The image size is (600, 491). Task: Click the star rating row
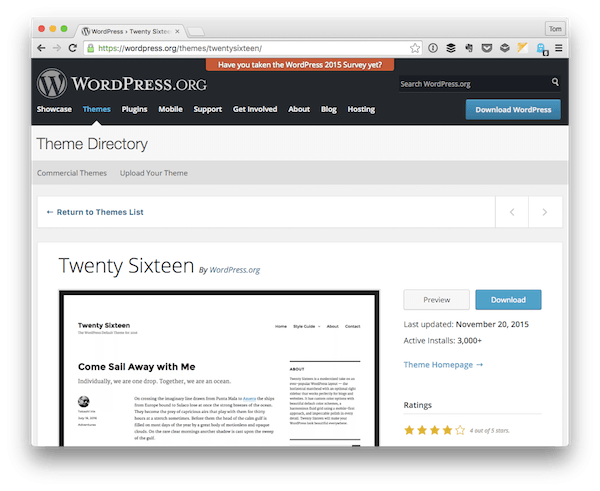tap(435, 430)
